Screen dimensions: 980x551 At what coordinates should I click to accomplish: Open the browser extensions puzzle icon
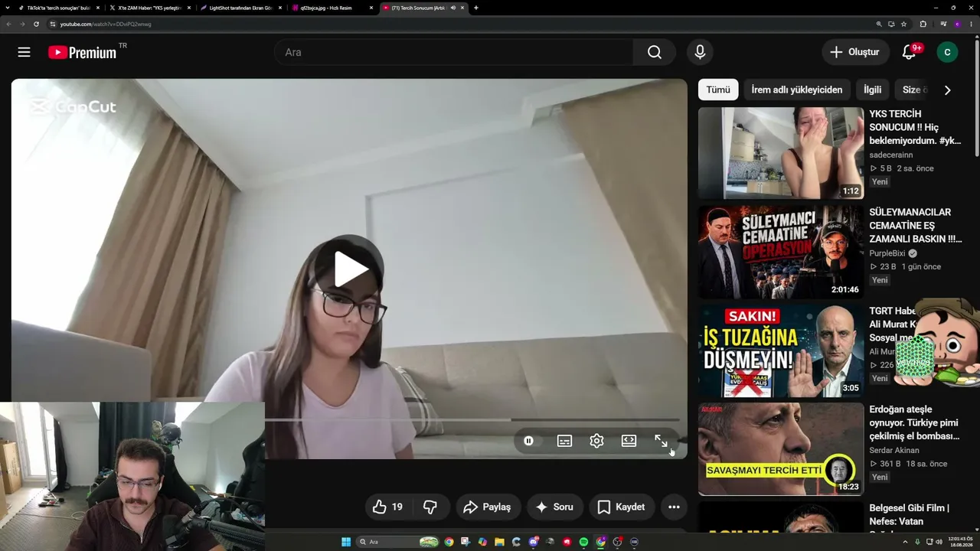923,24
